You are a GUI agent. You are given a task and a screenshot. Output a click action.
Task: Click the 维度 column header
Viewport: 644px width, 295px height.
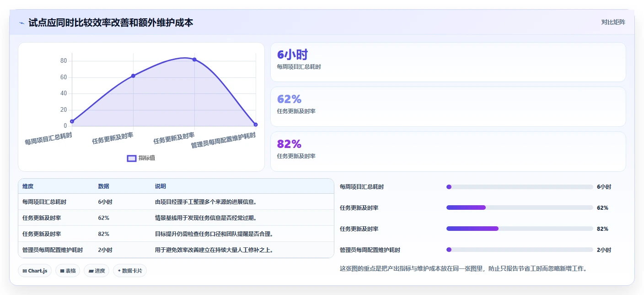tap(28, 186)
